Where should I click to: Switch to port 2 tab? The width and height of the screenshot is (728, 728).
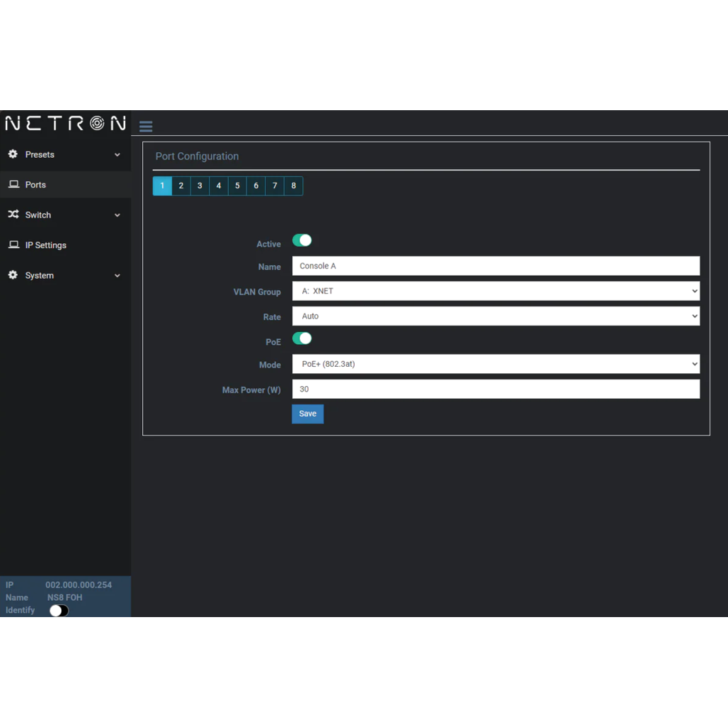181,186
